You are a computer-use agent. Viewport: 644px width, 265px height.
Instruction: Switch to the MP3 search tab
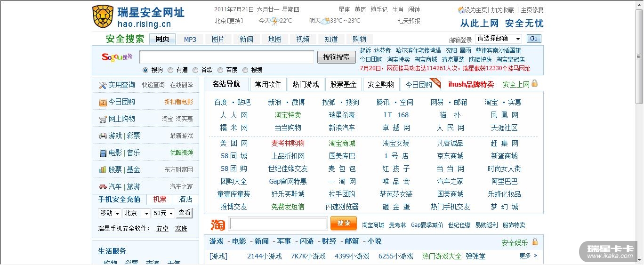pos(190,39)
